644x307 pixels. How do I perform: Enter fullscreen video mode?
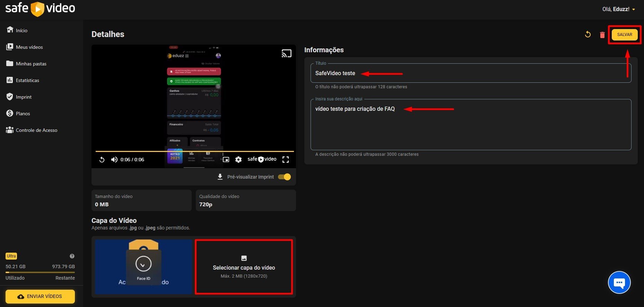tap(286, 160)
